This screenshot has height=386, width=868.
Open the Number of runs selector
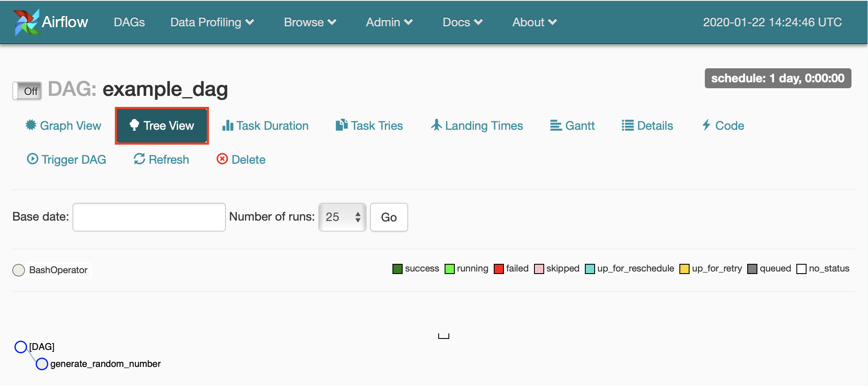pyautogui.click(x=342, y=217)
